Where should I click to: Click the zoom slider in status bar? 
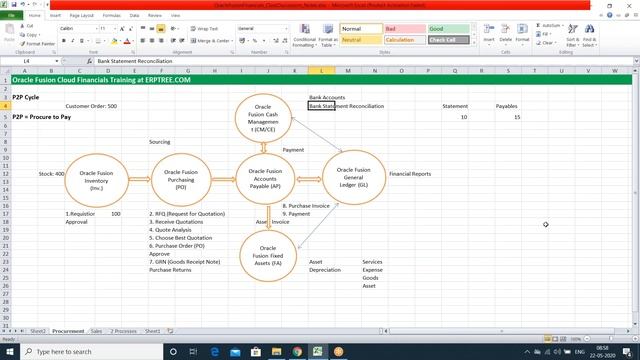[x=611, y=339]
